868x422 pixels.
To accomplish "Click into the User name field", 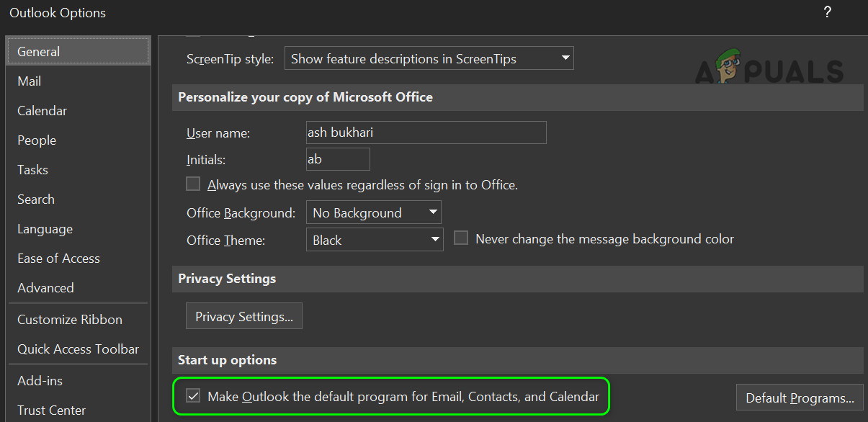I will (426, 133).
